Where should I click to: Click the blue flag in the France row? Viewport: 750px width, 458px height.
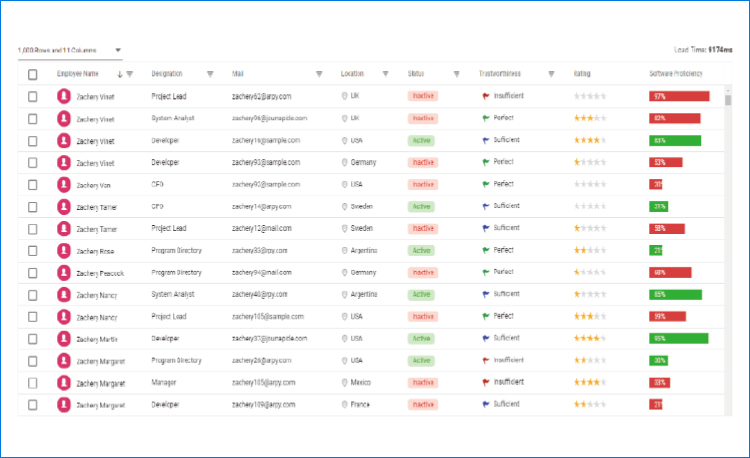tap(485, 404)
